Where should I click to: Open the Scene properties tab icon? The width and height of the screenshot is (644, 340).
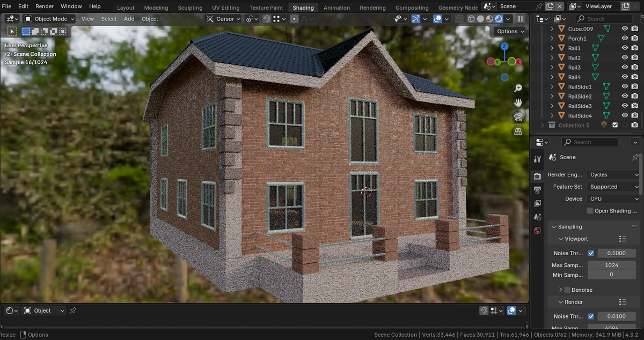click(537, 217)
